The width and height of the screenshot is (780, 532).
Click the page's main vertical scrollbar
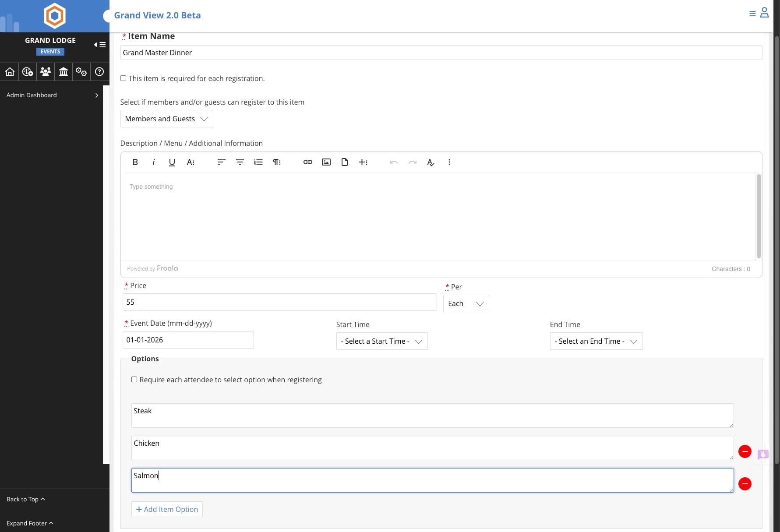777,250
